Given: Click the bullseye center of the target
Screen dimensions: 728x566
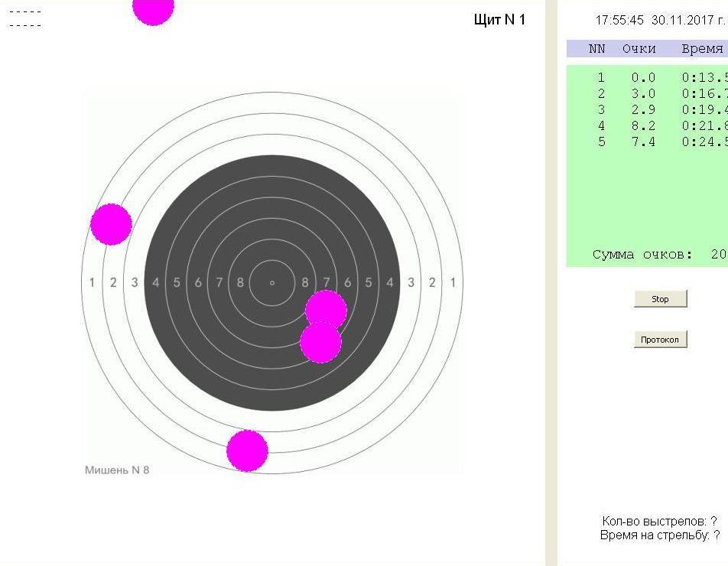Looking at the screenshot, I should point(272,282).
